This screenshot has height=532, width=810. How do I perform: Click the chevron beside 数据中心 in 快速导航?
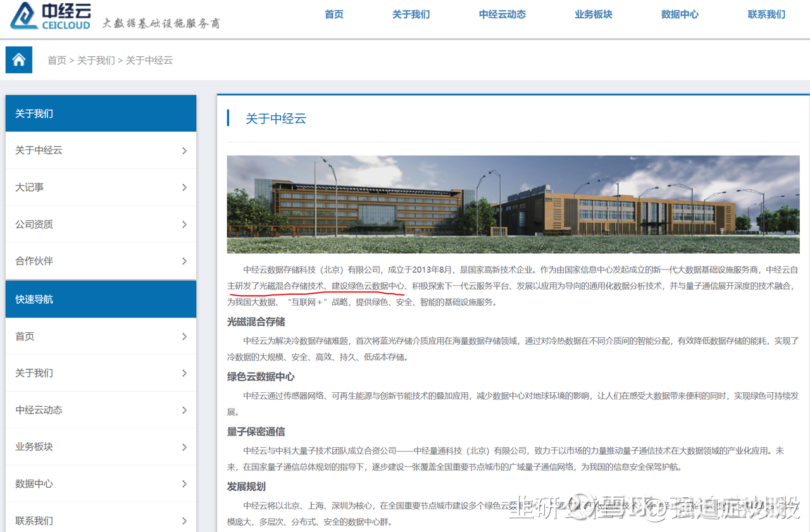pyautogui.click(x=184, y=484)
